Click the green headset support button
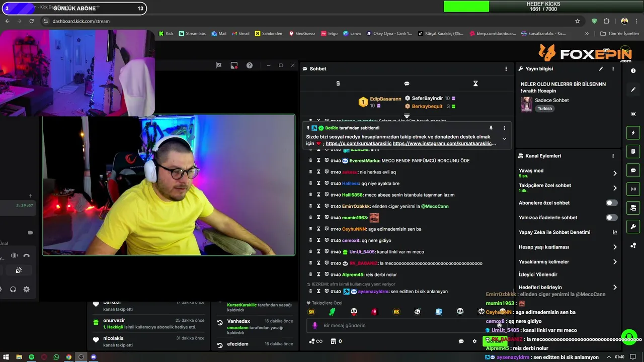 tap(629, 337)
